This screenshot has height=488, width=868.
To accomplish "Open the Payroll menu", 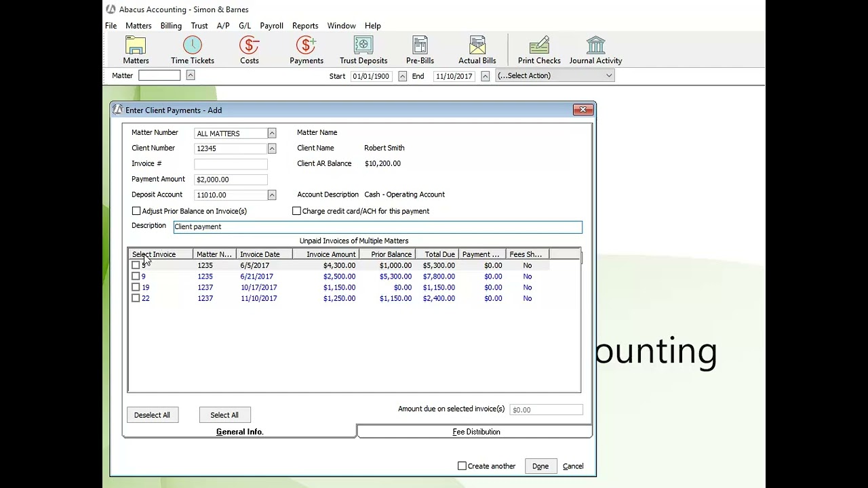I will (271, 26).
